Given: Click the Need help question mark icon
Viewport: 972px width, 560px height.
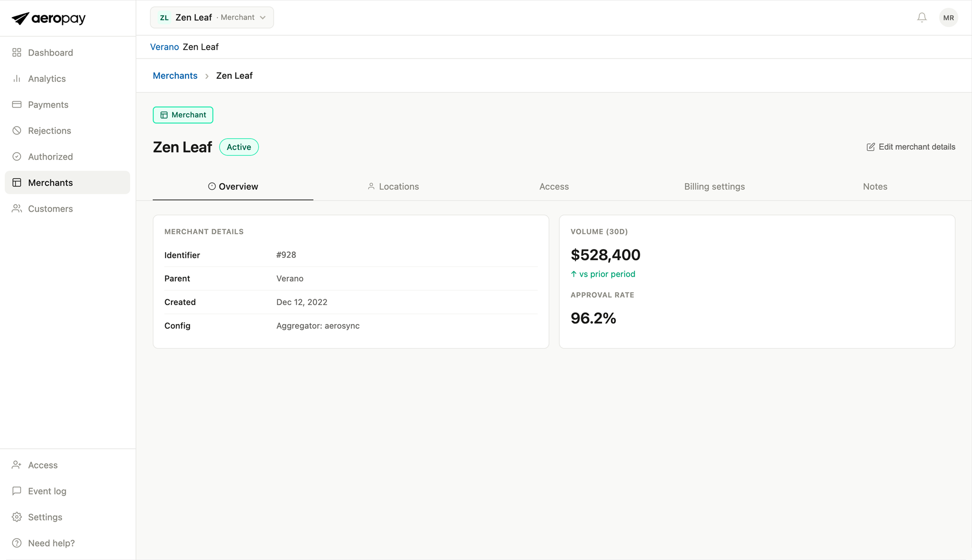Looking at the screenshot, I should click(16, 543).
